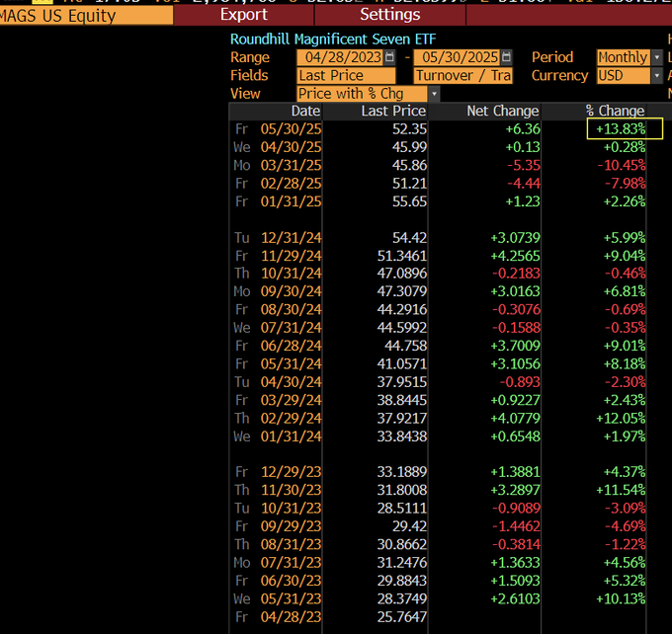
Task: Click the Export menu button
Action: (244, 15)
